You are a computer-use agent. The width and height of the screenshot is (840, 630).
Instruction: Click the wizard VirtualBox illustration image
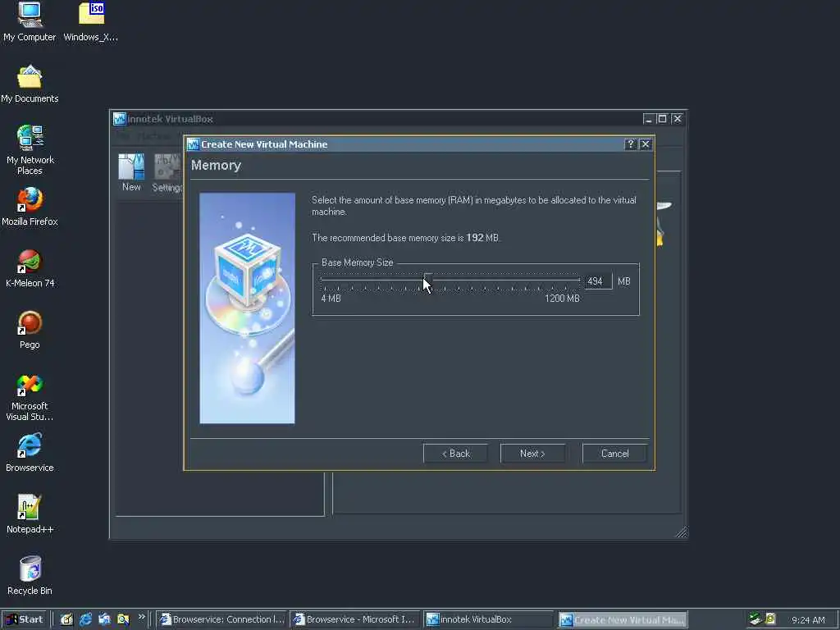(x=247, y=308)
